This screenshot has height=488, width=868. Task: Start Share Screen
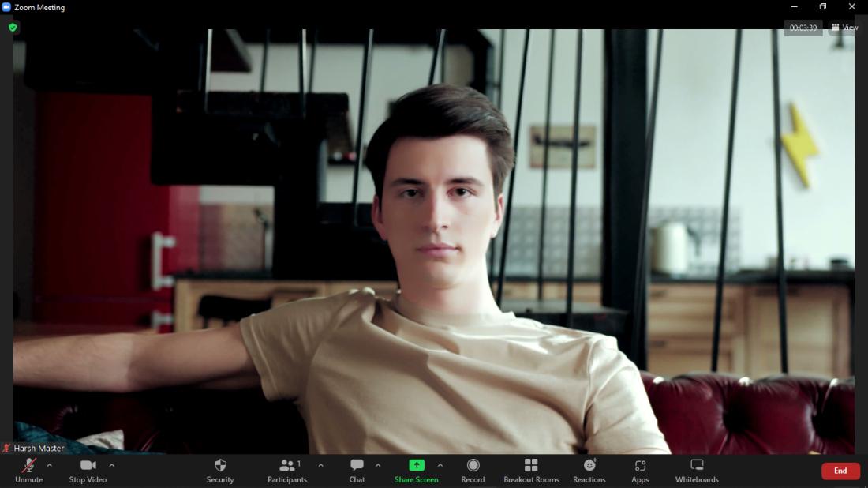coord(417,471)
